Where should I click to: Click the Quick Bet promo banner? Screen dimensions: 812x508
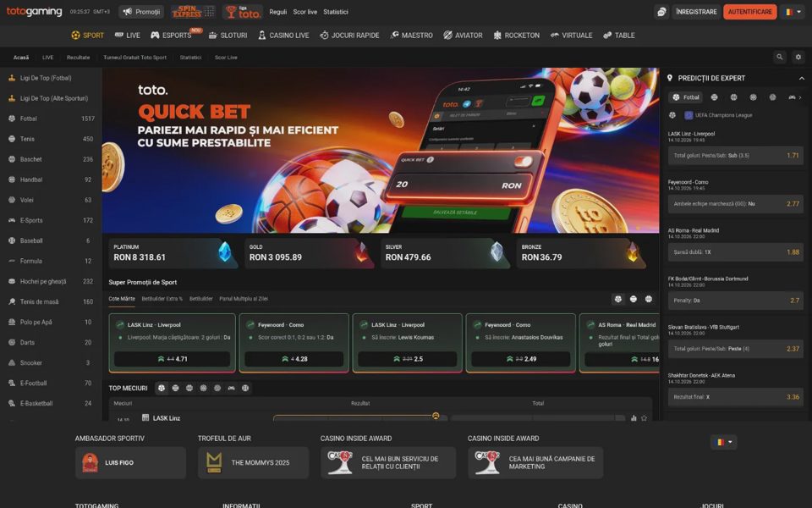(381, 151)
